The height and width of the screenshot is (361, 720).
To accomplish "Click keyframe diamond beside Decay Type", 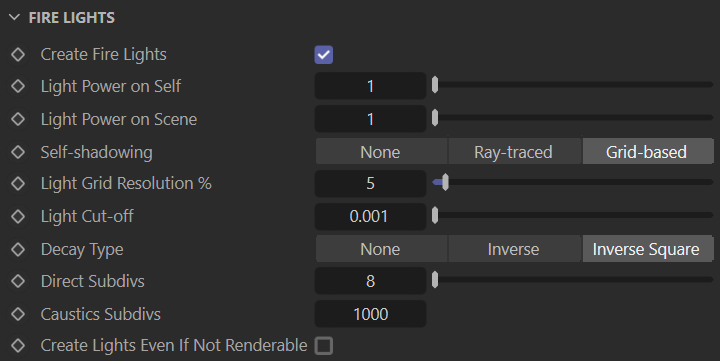I will click(x=18, y=249).
